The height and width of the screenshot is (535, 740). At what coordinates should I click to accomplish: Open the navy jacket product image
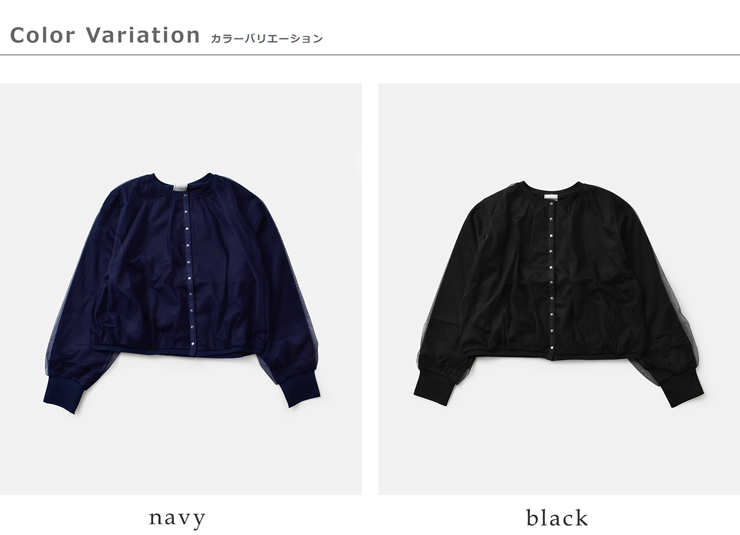pos(181,289)
